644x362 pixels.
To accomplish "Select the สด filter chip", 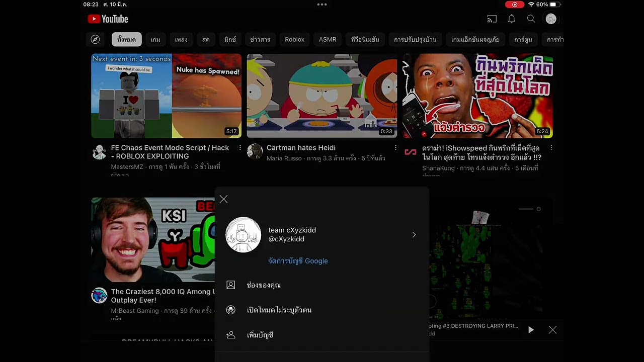I will (x=206, y=39).
